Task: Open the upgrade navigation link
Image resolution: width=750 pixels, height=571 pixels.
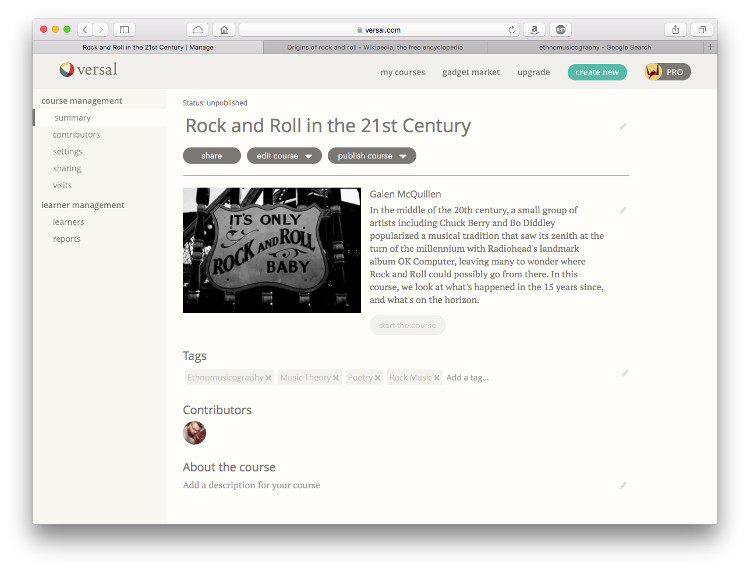Action: click(533, 72)
